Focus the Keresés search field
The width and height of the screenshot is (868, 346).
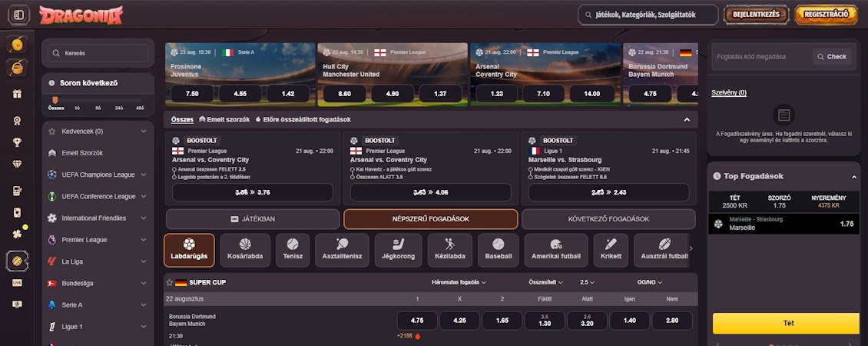(98, 53)
